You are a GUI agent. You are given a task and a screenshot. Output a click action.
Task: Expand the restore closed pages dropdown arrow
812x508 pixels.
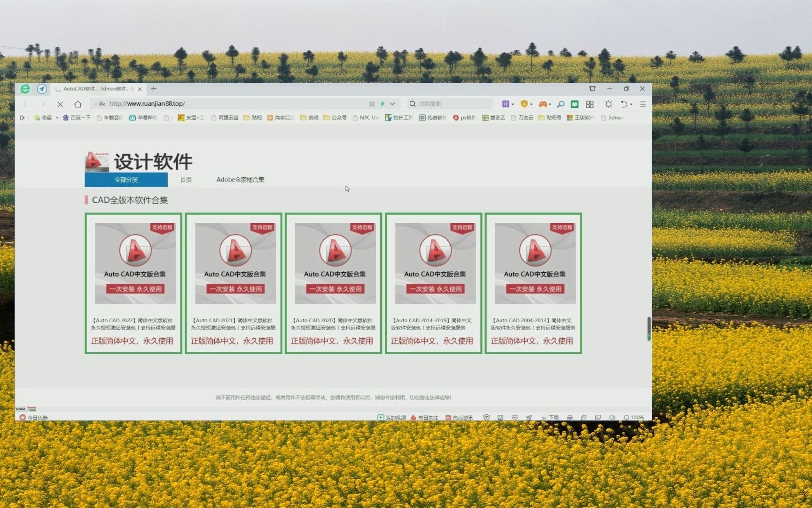[631, 104]
